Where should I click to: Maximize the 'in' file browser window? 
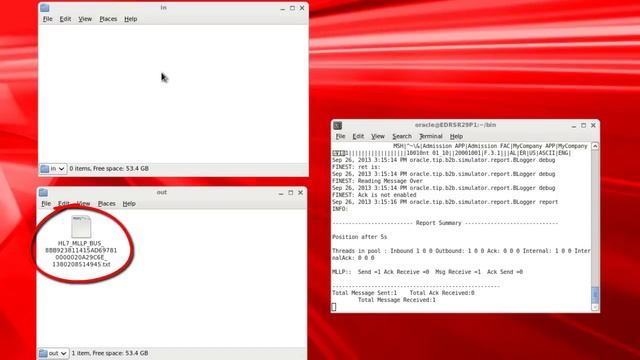(x=292, y=8)
